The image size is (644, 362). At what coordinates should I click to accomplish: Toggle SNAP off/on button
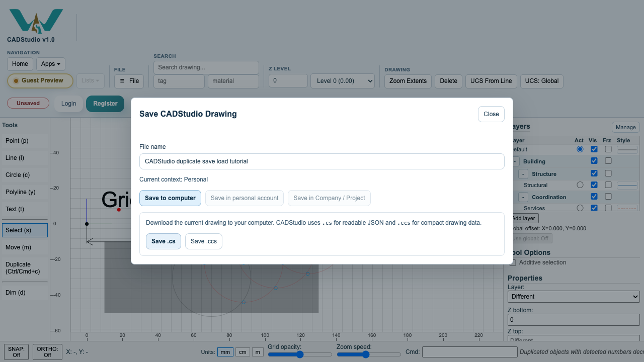click(16, 352)
